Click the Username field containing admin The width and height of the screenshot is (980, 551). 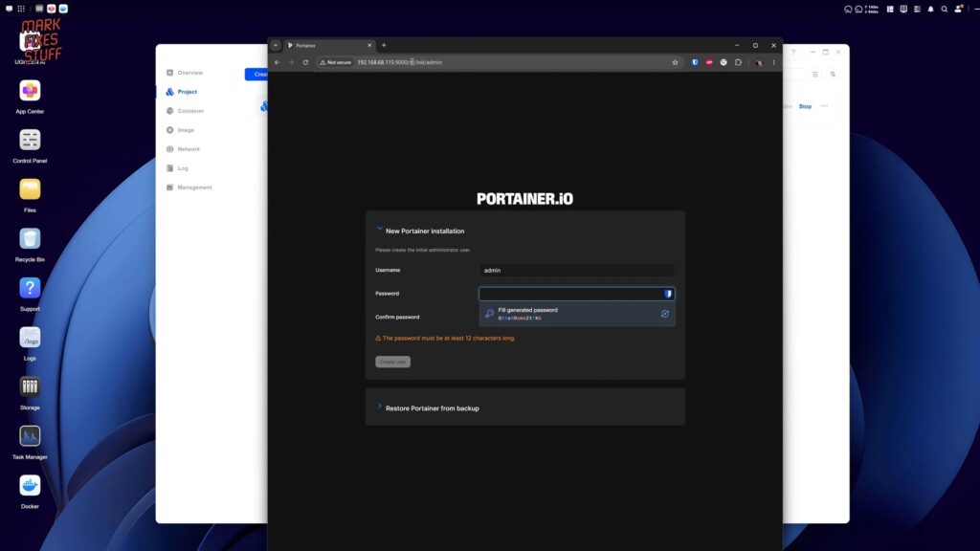click(576, 271)
